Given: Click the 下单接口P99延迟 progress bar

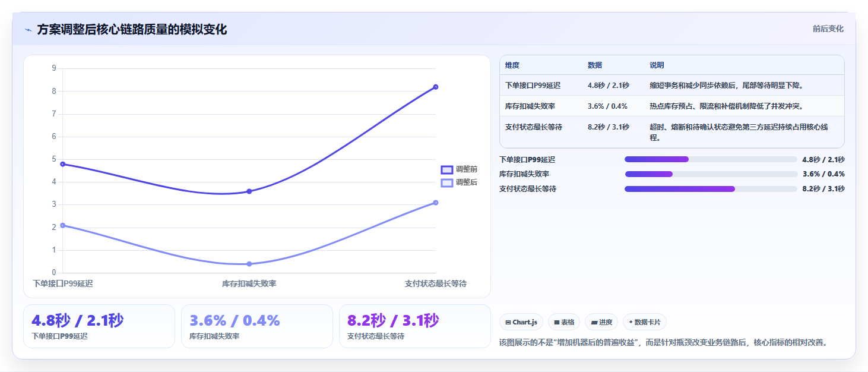Looking at the screenshot, I should [711, 159].
